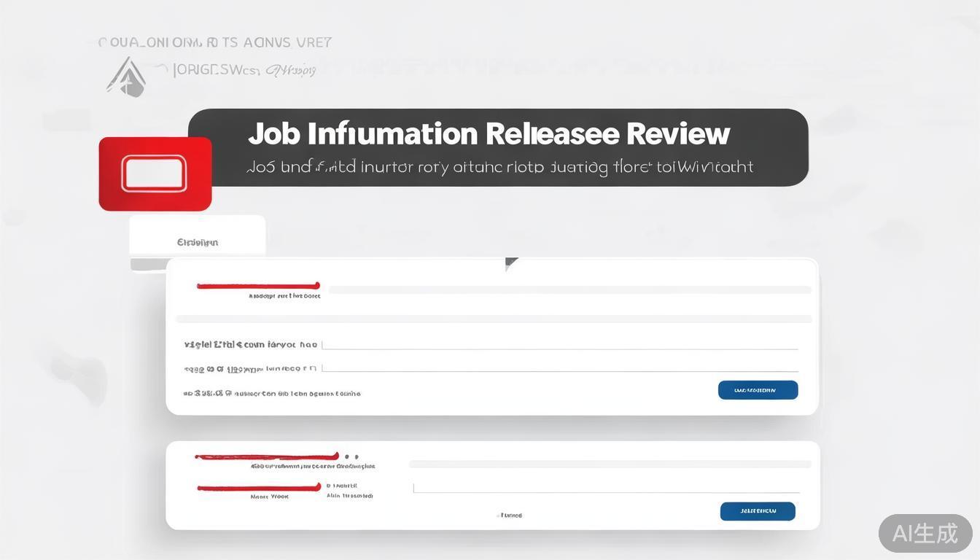Viewport: 980px width, 560px height.
Task: Click the AI生成 watermark badge
Action: pos(925,533)
